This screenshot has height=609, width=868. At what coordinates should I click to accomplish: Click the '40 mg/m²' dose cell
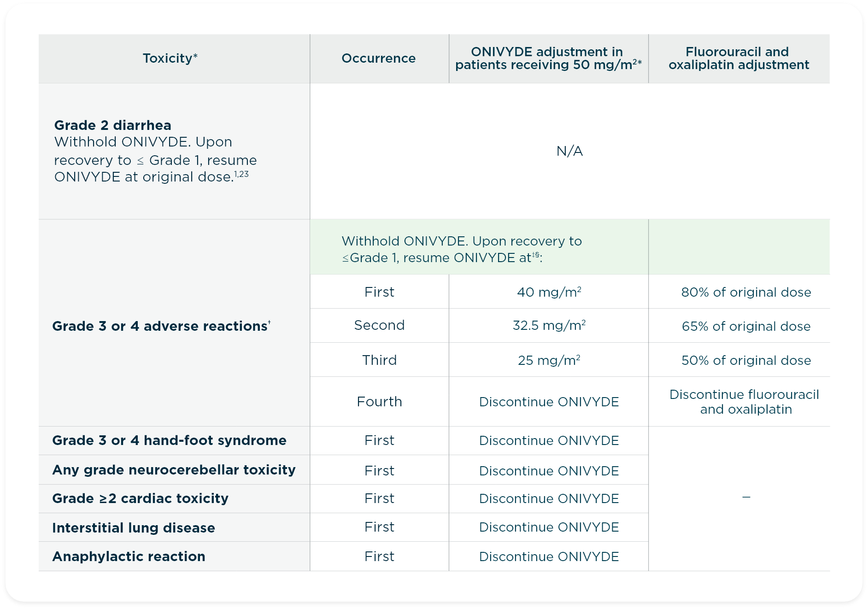[x=549, y=292]
